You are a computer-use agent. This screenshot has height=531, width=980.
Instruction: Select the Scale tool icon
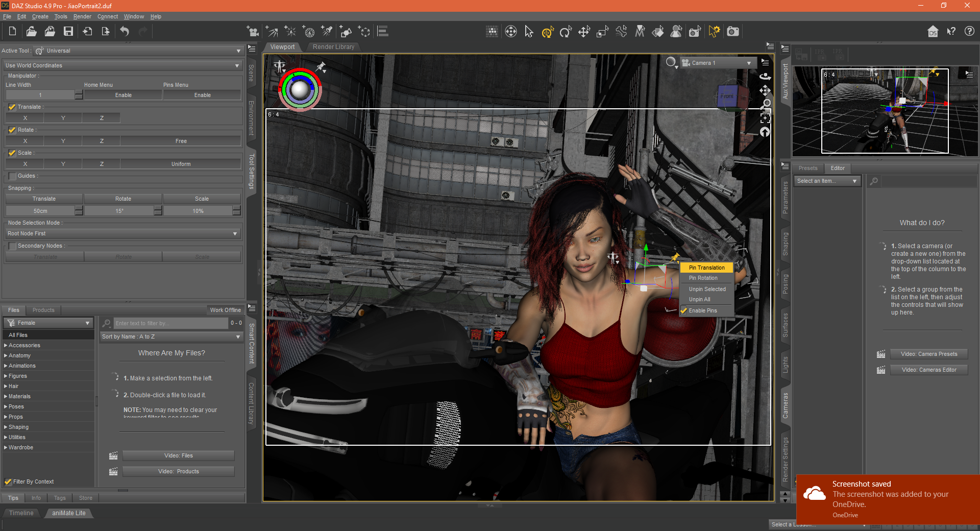click(603, 32)
